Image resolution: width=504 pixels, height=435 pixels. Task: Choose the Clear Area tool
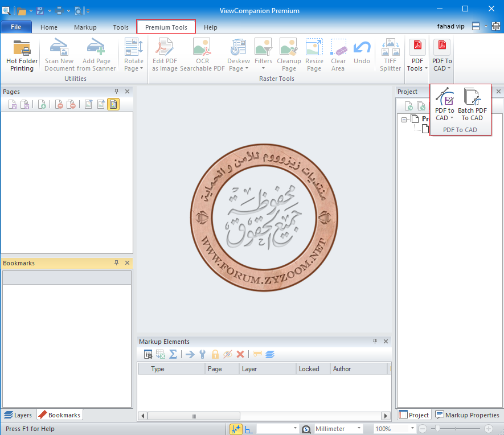[338, 55]
